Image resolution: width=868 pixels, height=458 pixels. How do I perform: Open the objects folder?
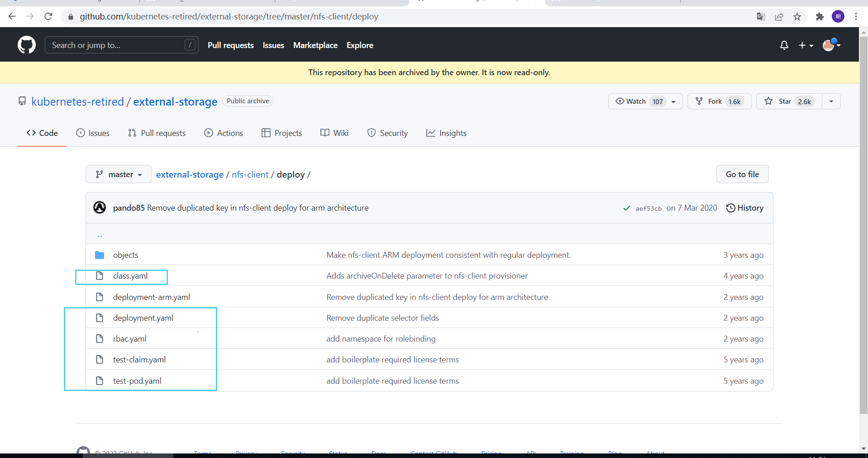click(x=126, y=255)
